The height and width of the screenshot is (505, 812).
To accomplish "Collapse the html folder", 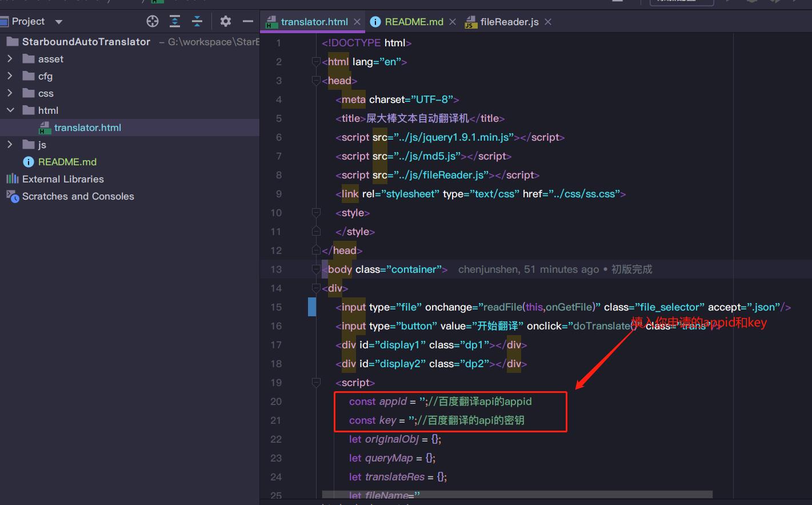I will 10,110.
